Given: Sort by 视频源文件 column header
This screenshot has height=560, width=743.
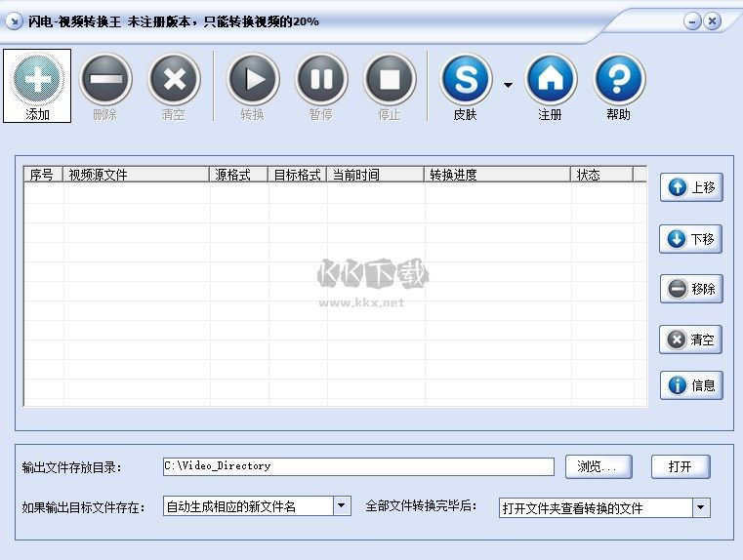Looking at the screenshot, I should pyautogui.click(x=137, y=175).
